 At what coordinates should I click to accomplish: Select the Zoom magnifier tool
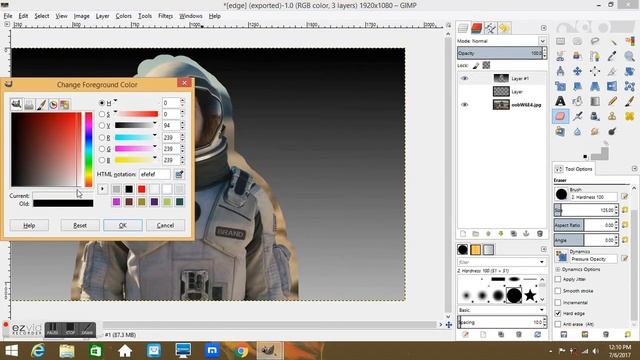coord(629,56)
